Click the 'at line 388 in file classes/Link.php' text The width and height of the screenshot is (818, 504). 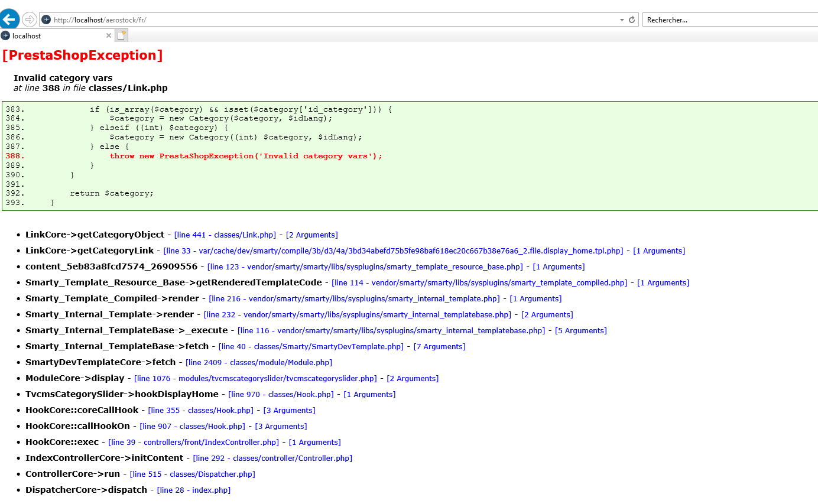(x=90, y=89)
